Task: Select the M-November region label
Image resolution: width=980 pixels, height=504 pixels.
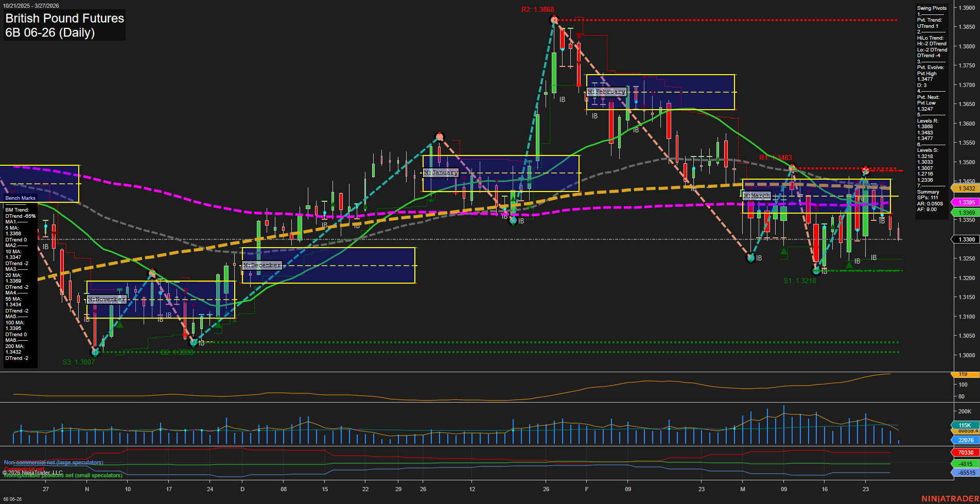Action: (x=108, y=299)
